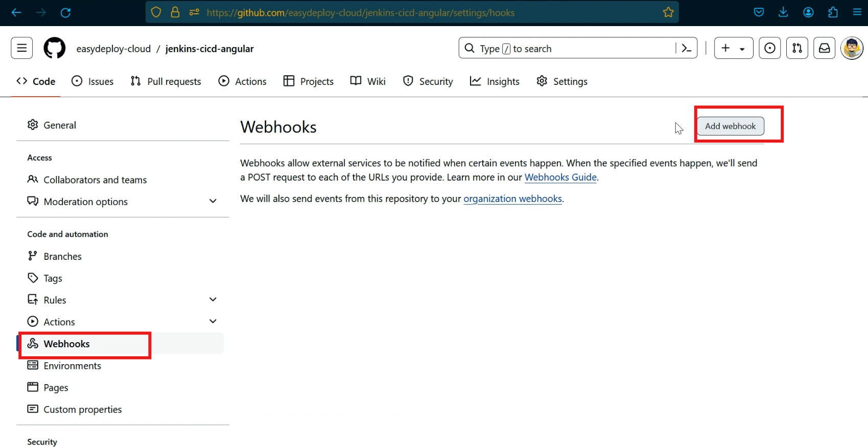868x447 pixels.
Task: Select Actions in the settings sidebar
Action: [x=59, y=322]
